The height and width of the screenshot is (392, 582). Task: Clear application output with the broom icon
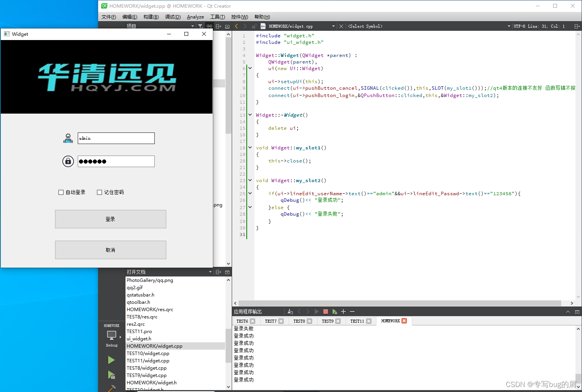pyautogui.click(x=290, y=312)
